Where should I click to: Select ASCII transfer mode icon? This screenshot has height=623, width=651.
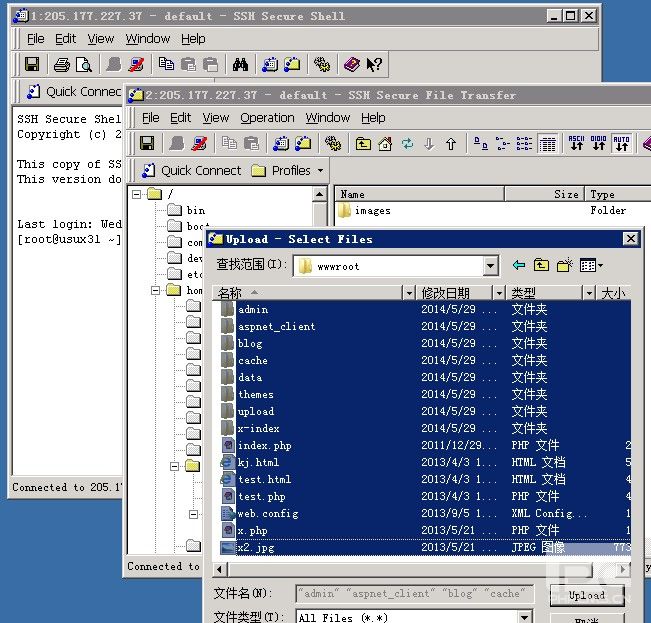coord(576,143)
